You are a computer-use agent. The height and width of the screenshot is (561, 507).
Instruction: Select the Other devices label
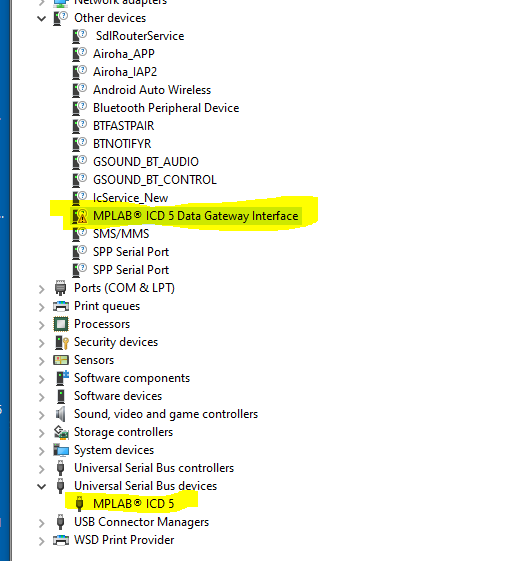click(110, 18)
